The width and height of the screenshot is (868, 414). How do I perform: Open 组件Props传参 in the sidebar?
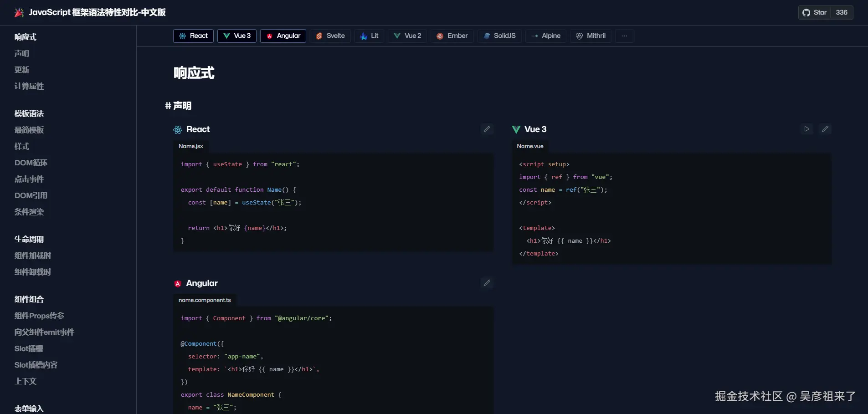tap(39, 316)
